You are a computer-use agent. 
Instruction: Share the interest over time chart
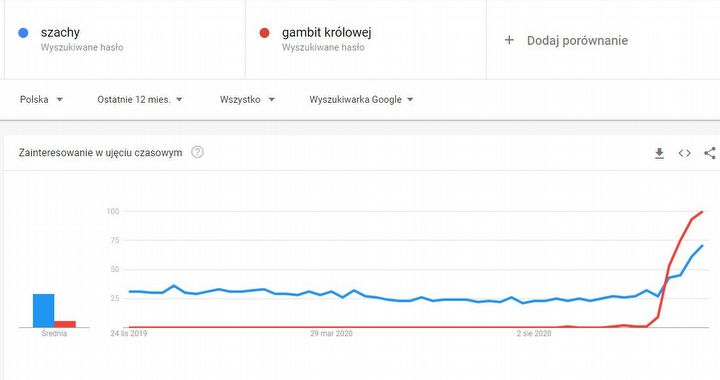pyautogui.click(x=710, y=153)
